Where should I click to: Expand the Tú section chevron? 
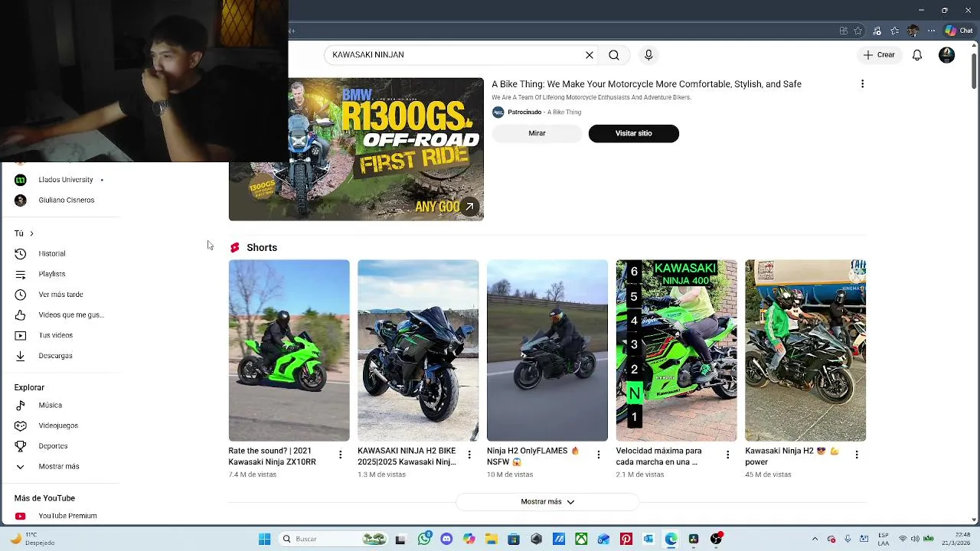tap(31, 233)
